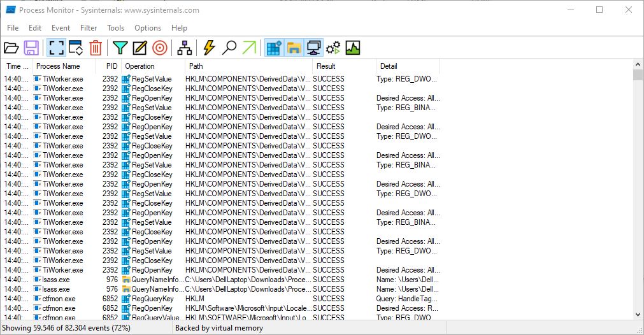This screenshot has width=644, height=335.
Task: Open the filter dialog via the funnel icon
Action: point(120,48)
